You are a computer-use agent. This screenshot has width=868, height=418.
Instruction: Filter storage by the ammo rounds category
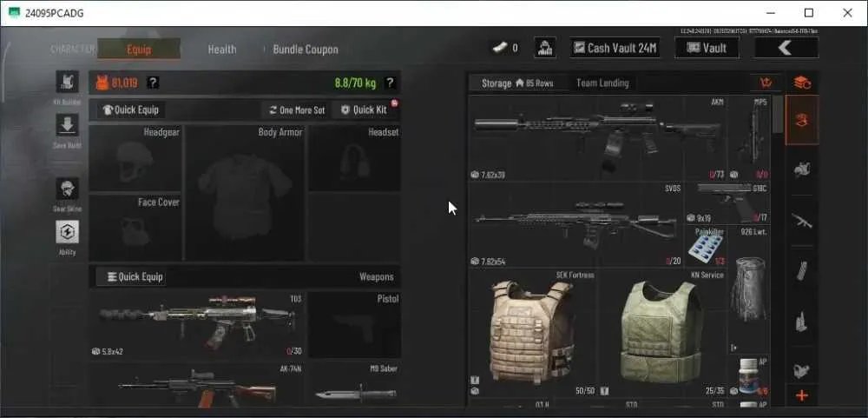(x=802, y=322)
